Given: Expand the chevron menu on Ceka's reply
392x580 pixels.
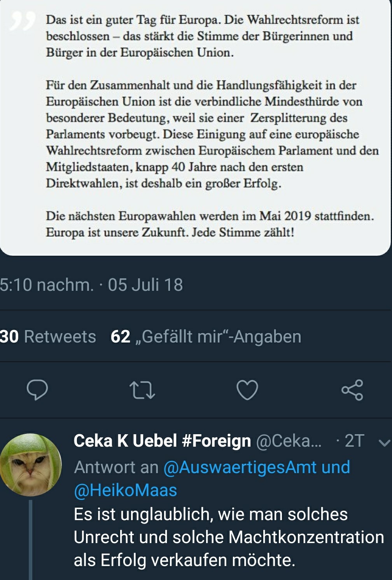Looking at the screenshot, I should click(x=384, y=442).
